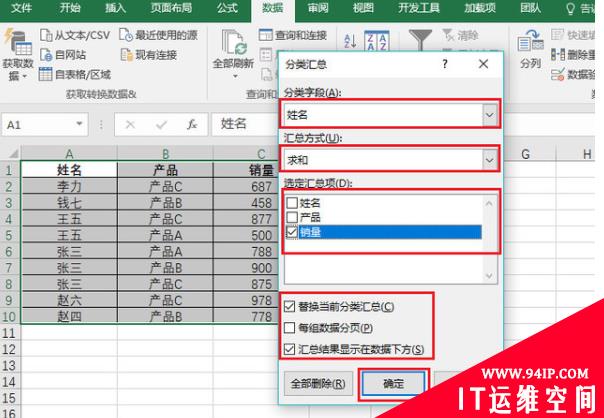The image size is (604, 418).
Task: Open the Sort dialog icon
Action: coord(376,40)
